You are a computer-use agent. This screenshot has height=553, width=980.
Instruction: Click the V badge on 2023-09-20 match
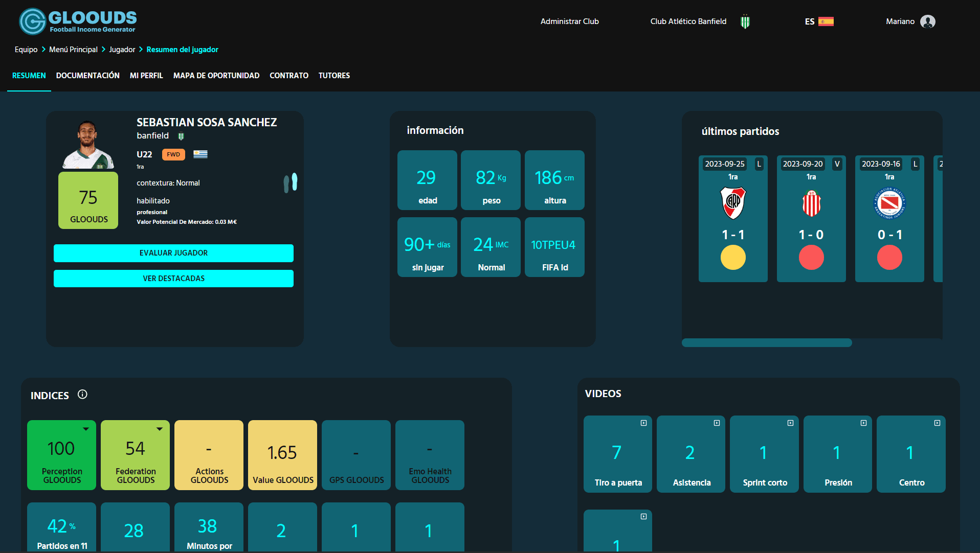coord(837,164)
